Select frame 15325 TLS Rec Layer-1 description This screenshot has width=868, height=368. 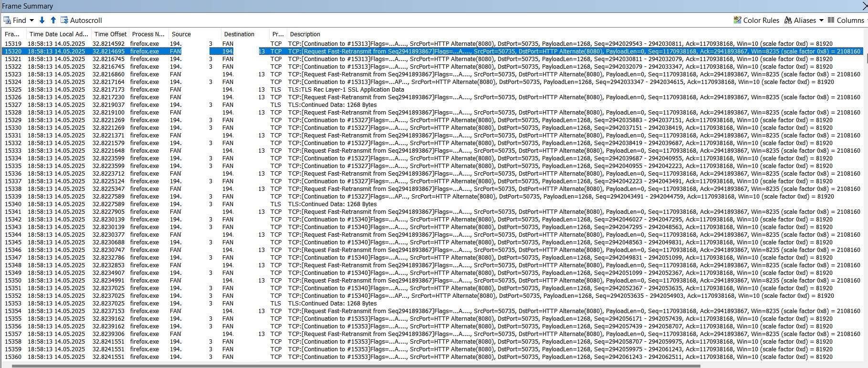[x=346, y=90]
